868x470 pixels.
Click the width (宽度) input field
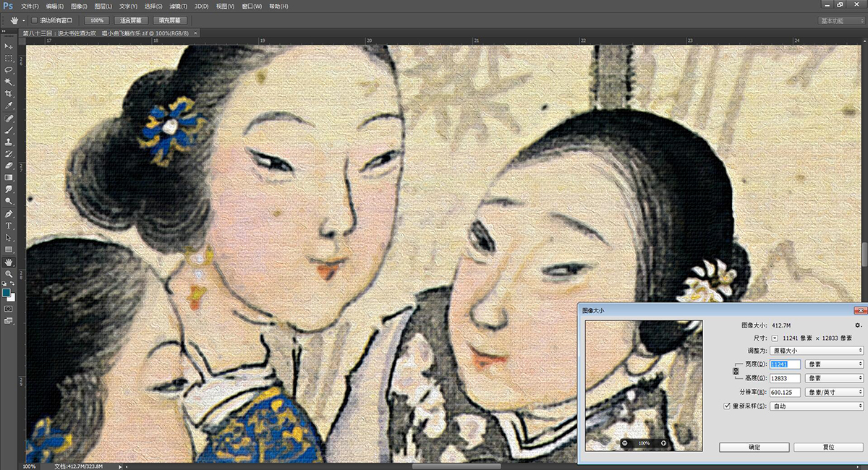coord(785,364)
